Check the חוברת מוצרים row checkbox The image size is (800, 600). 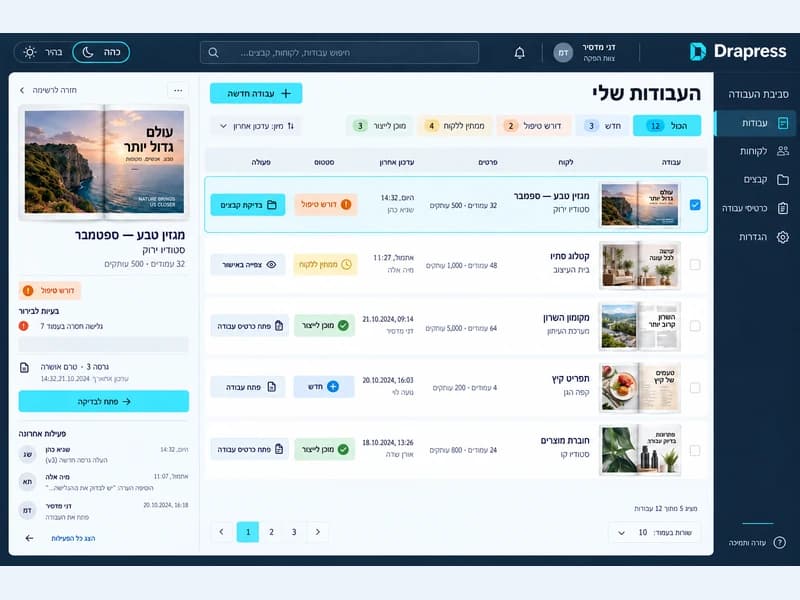pyautogui.click(x=695, y=451)
